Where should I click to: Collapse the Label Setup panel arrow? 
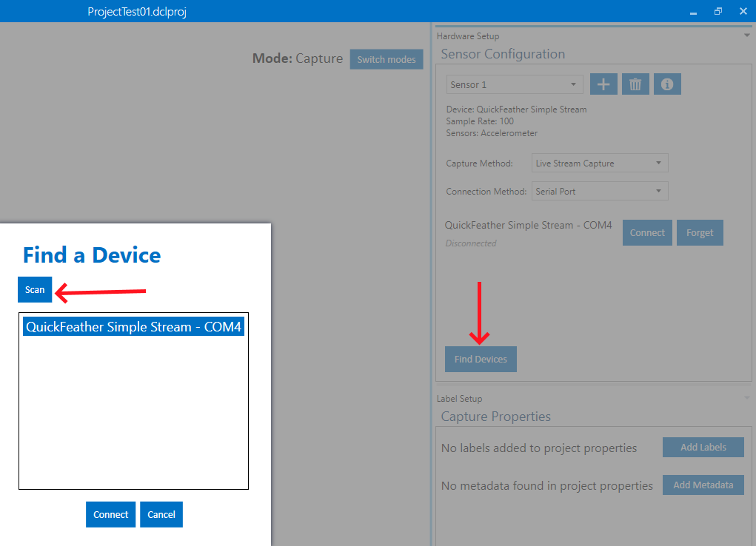coord(746,398)
